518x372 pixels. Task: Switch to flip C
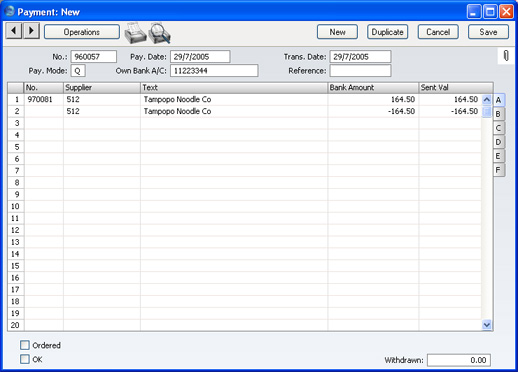[499, 128]
